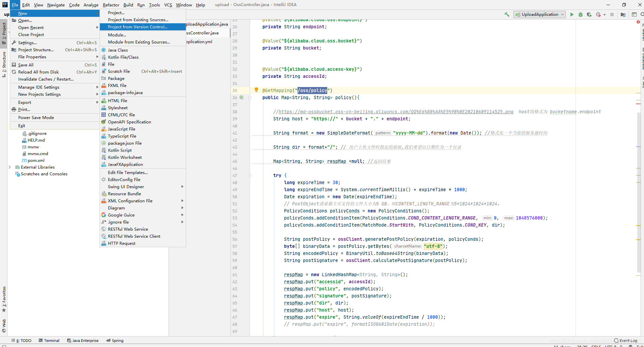Screen dimensions: 644x347
Task: Choose FXML File entry
Action: [143, 85]
